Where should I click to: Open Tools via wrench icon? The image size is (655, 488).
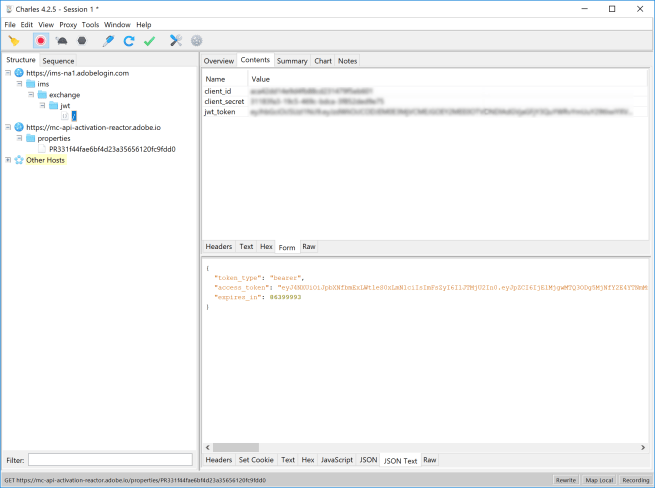[176, 41]
